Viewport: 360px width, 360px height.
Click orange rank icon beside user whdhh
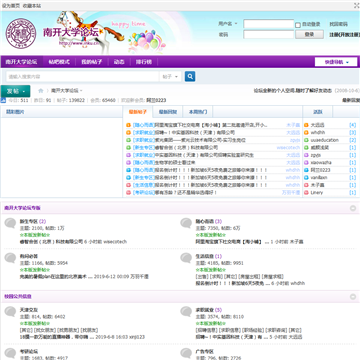306,133
